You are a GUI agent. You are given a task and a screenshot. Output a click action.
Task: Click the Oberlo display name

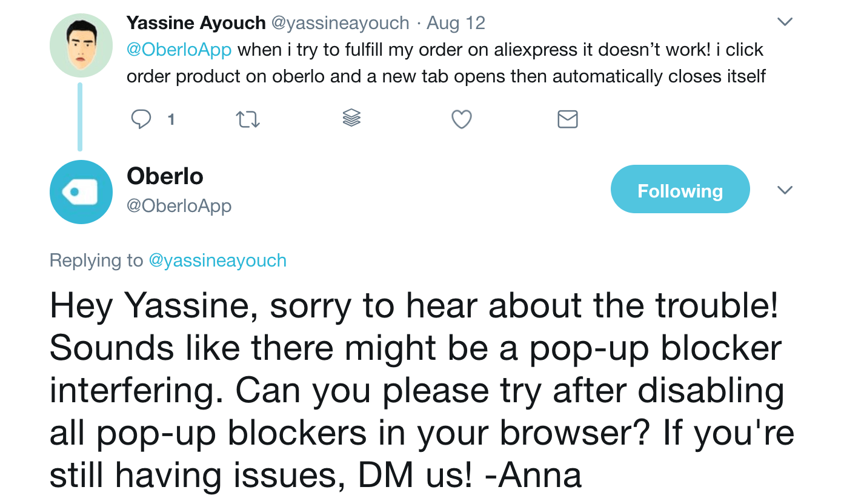[164, 176]
